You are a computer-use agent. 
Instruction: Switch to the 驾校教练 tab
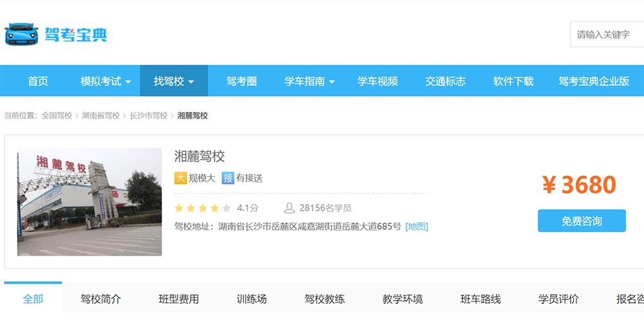(325, 299)
